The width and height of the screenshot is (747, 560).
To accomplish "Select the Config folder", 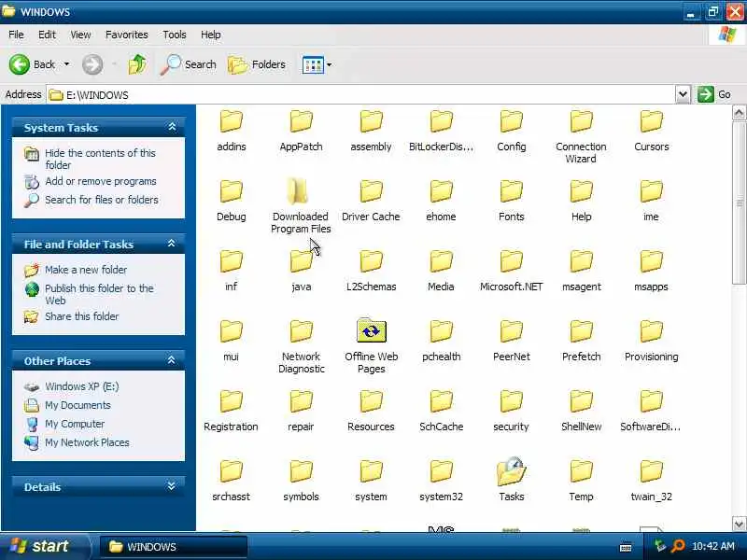I will [511, 131].
